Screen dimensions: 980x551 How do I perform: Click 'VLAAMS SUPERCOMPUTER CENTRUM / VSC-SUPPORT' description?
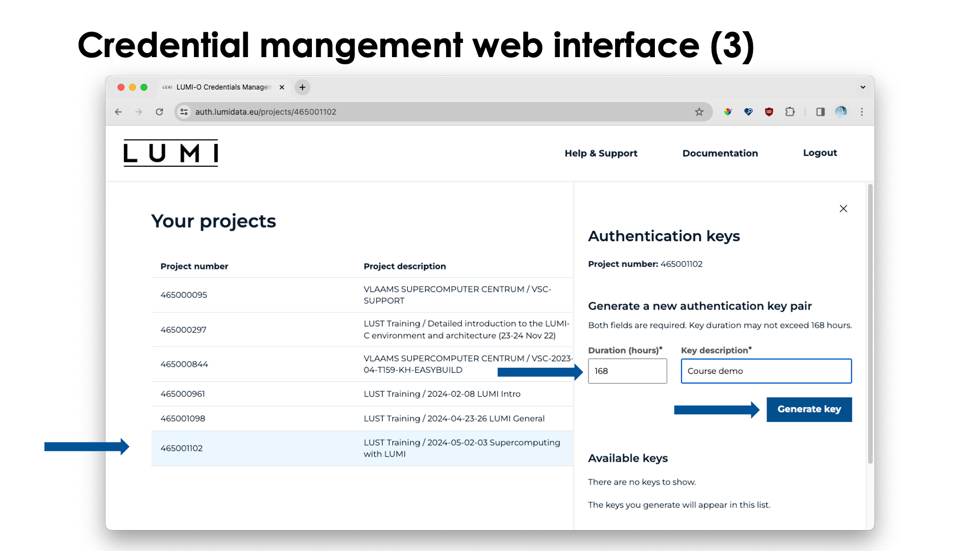pyautogui.click(x=457, y=295)
